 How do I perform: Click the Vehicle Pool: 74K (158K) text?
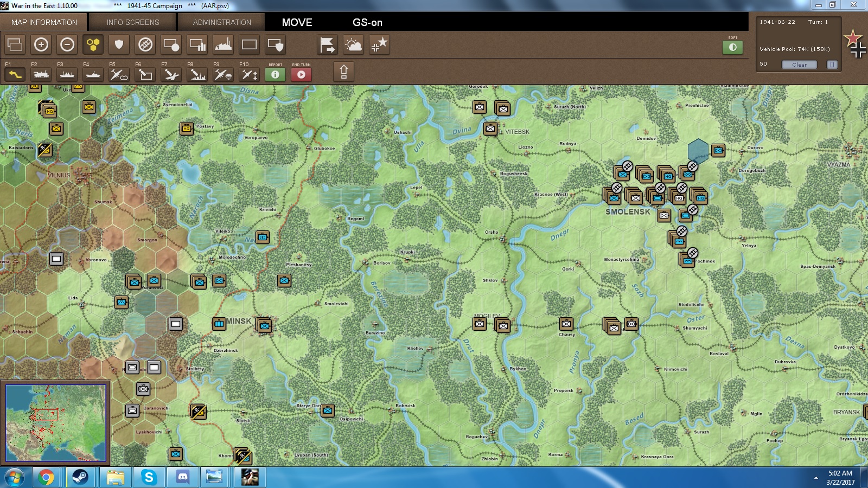[795, 49]
